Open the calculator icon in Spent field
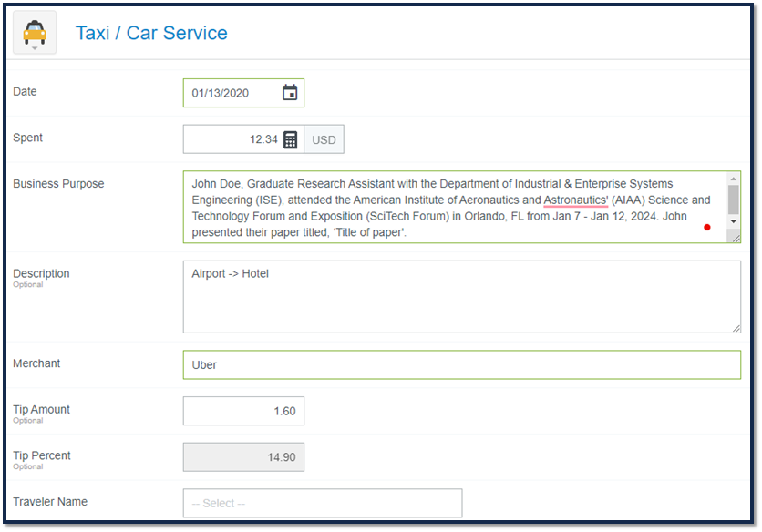Screen dimensions: 762x532 pyautogui.click(x=290, y=139)
